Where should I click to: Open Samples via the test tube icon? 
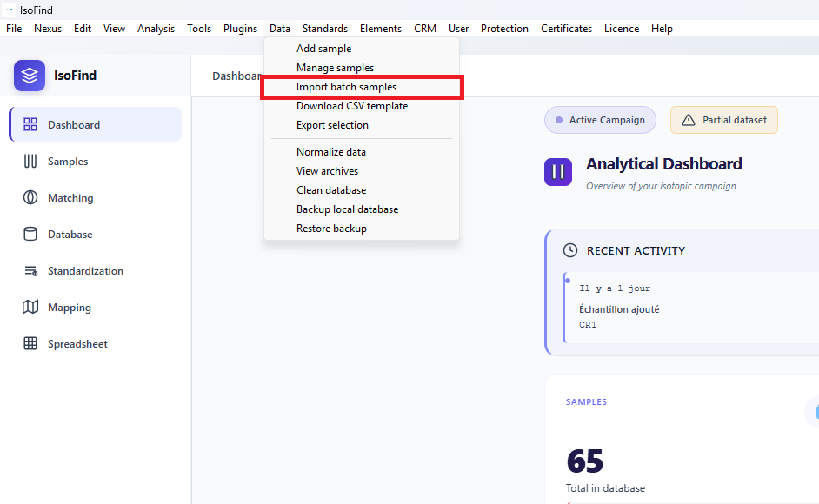30,162
